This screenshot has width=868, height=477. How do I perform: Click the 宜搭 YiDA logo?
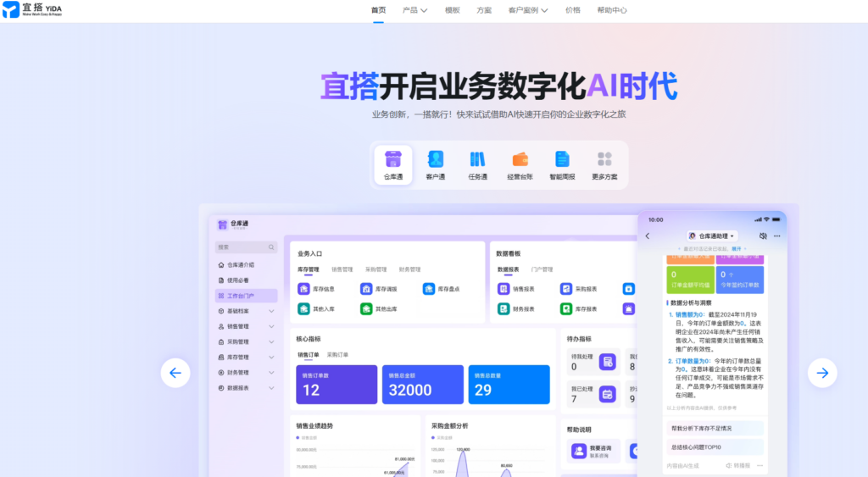click(34, 10)
